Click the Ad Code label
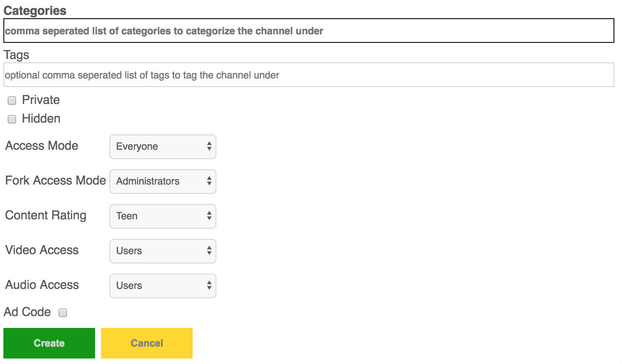 [x=27, y=312]
